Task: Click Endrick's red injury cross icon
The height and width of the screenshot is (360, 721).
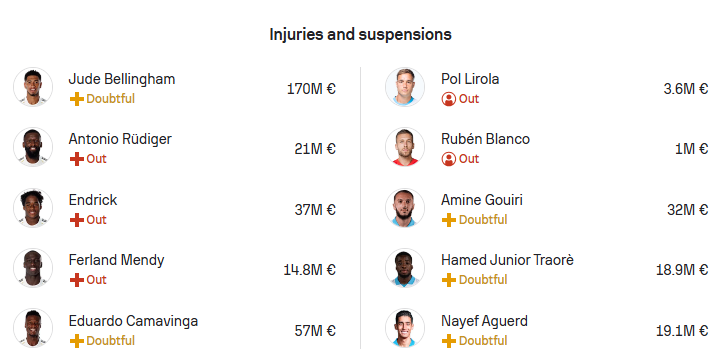Action: pyautogui.click(x=77, y=220)
